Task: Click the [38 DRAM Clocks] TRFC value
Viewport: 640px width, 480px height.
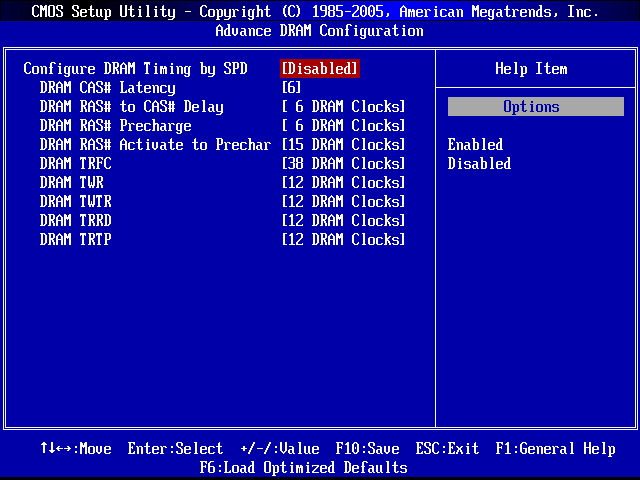Action: point(343,164)
